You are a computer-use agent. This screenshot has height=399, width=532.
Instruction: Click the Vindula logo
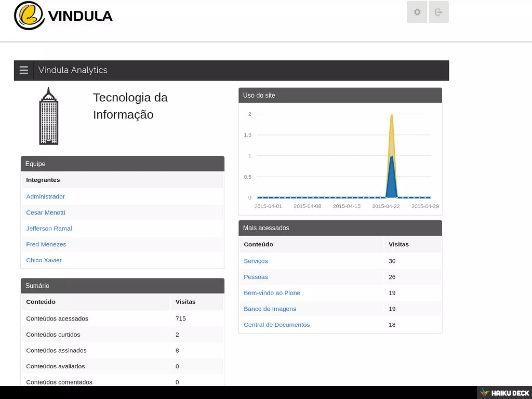[x=63, y=16]
